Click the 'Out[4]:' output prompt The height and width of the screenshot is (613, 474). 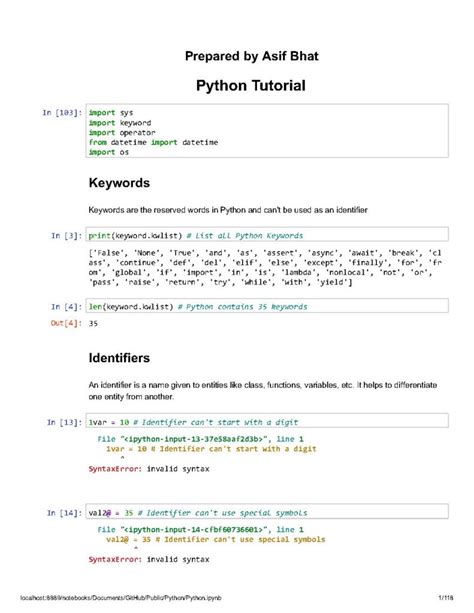point(66,323)
